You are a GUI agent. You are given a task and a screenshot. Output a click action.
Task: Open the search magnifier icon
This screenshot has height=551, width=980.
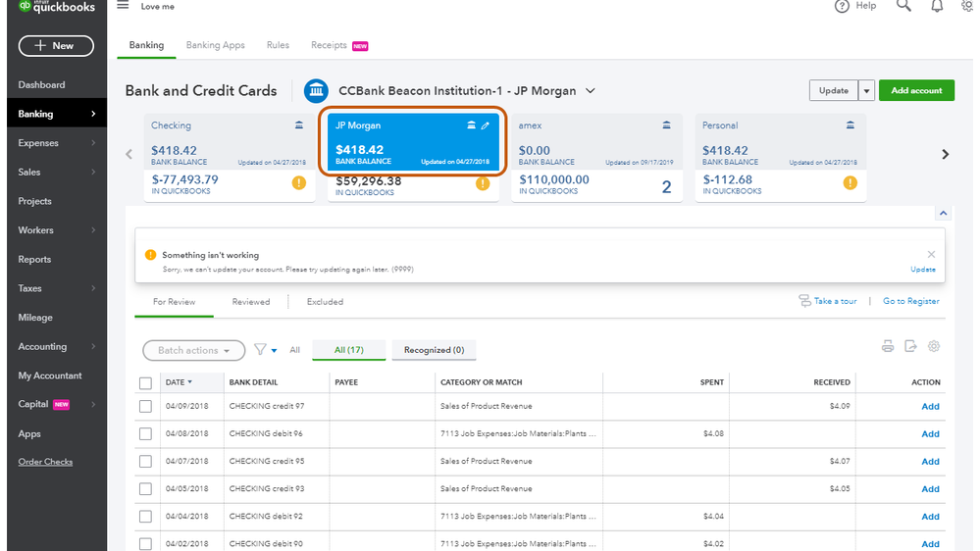(903, 6)
